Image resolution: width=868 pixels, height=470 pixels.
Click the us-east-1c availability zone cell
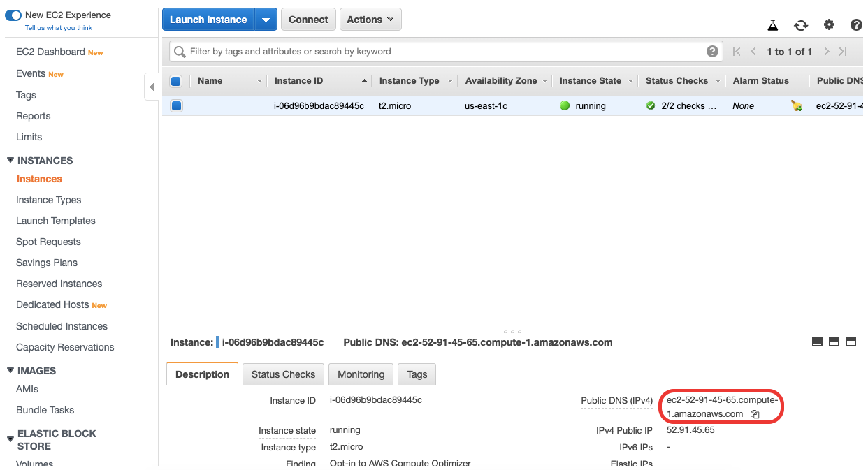point(486,106)
